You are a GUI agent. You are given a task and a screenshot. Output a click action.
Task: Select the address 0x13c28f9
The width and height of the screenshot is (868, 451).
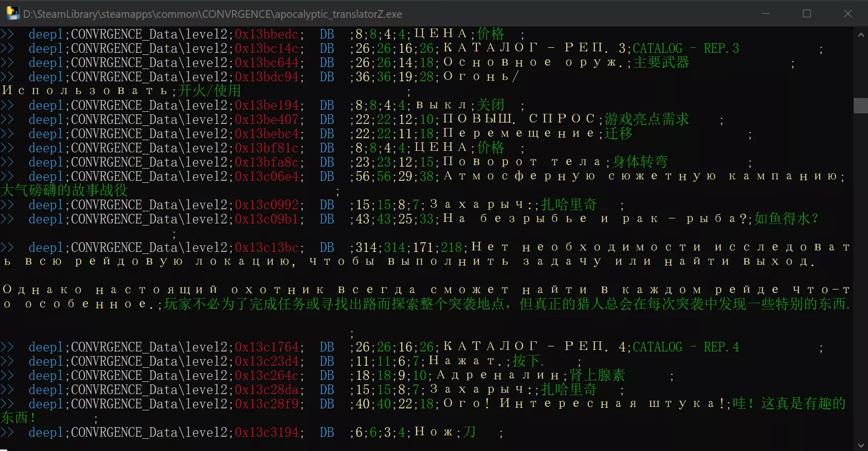pyautogui.click(x=267, y=404)
